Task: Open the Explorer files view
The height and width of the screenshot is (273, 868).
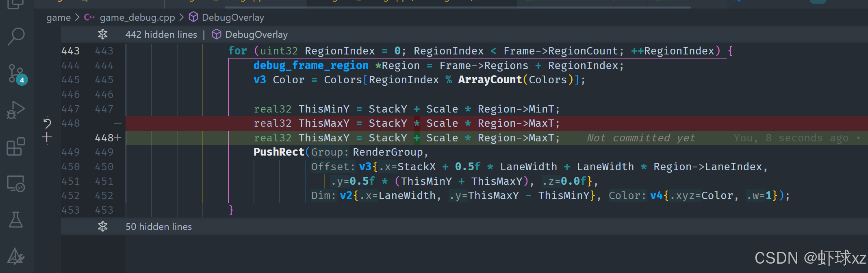Action: coord(16,4)
